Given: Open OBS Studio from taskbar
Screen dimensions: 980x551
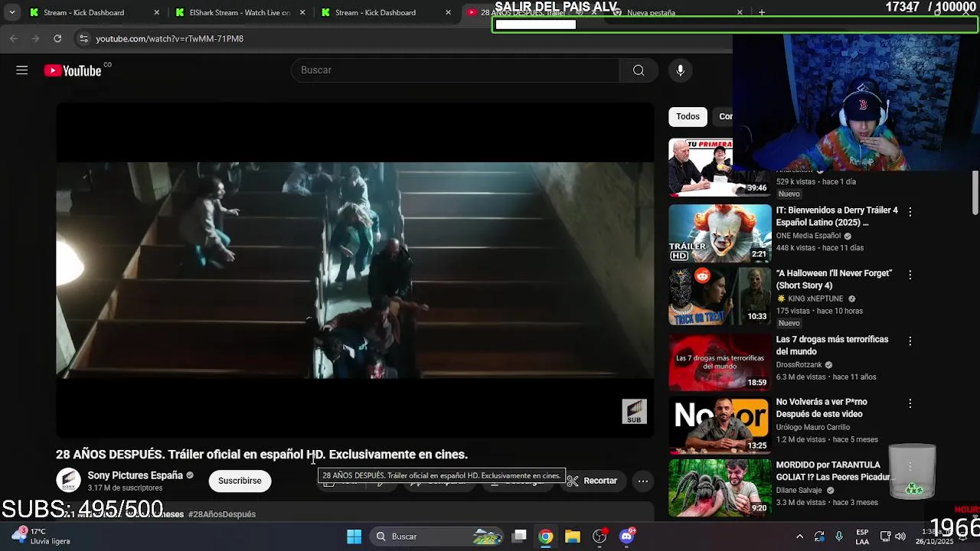Looking at the screenshot, I should [x=599, y=536].
